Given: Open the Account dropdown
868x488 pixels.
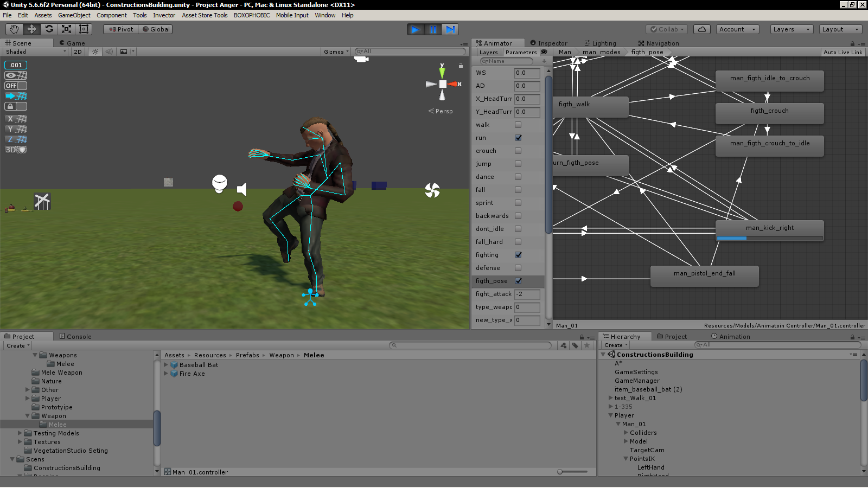Looking at the screenshot, I should tap(738, 29).
